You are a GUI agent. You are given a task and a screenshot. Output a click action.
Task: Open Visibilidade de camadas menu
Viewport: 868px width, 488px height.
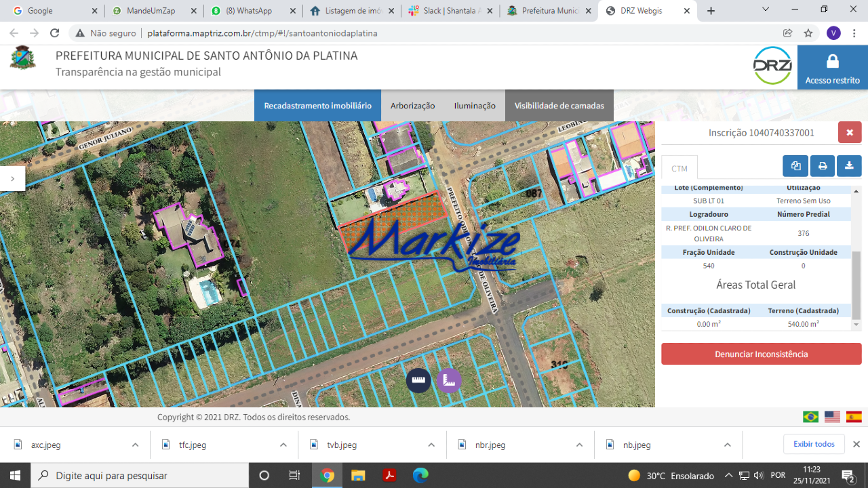559,106
